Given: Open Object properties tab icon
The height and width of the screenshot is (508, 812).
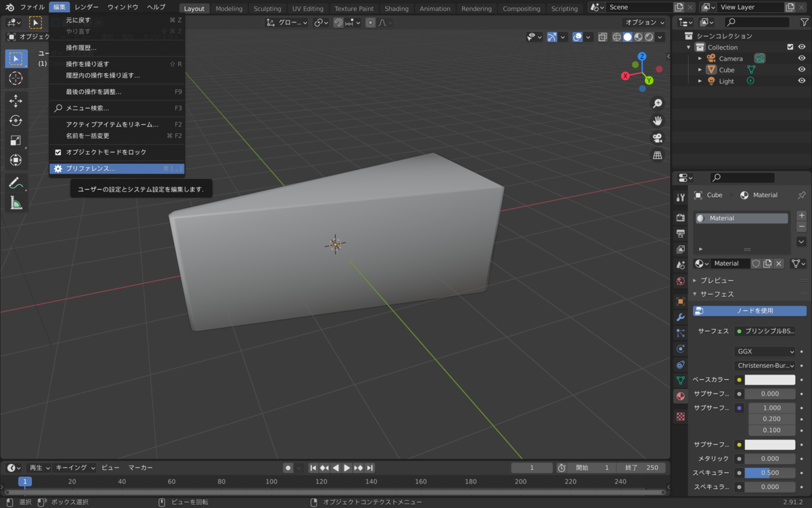Looking at the screenshot, I should (x=681, y=301).
